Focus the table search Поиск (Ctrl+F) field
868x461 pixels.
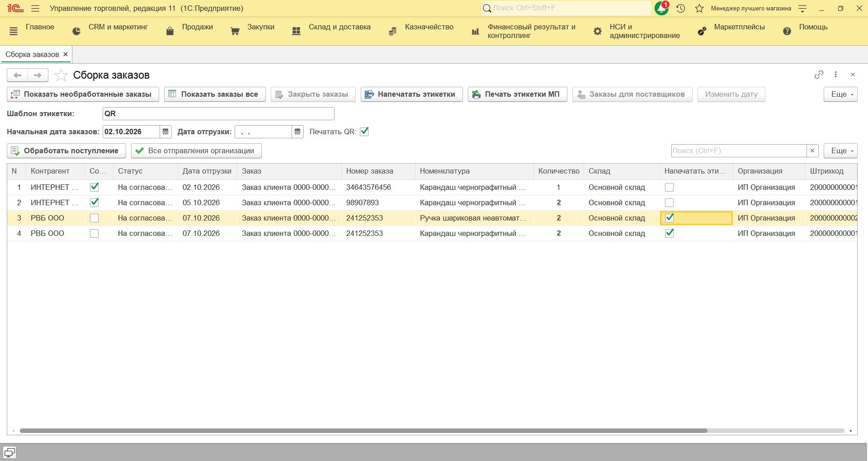pyautogui.click(x=739, y=151)
